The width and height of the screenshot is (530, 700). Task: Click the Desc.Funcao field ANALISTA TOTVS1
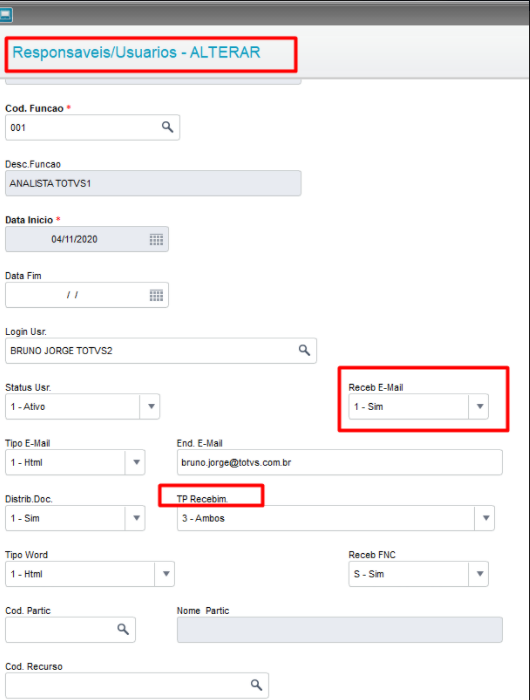click(153, 183)
